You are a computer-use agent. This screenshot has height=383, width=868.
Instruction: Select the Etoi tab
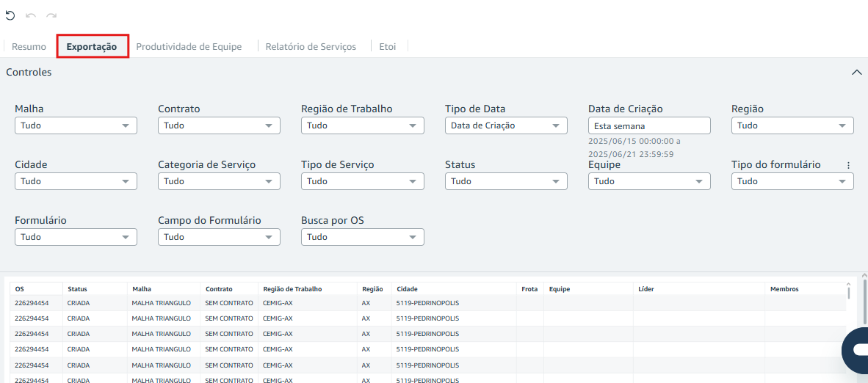387,47
